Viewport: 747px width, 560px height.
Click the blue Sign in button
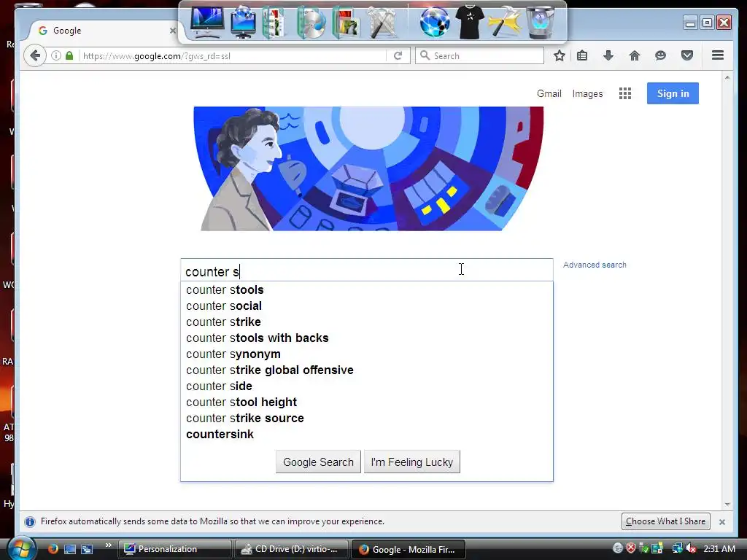[673, 93]
